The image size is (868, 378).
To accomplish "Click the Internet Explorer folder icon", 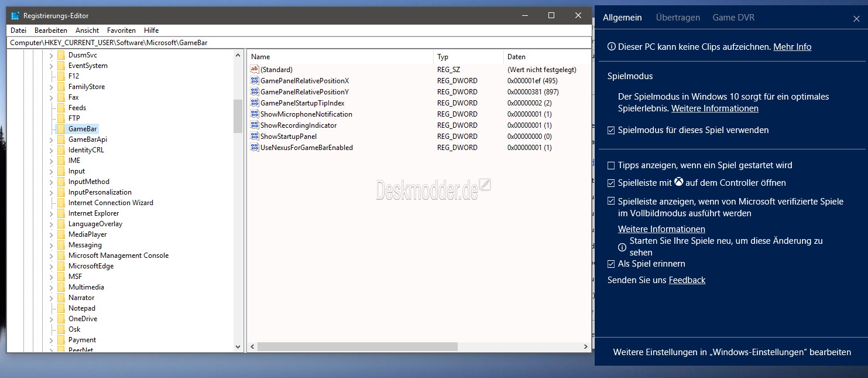I will click(x=61, y=213).
